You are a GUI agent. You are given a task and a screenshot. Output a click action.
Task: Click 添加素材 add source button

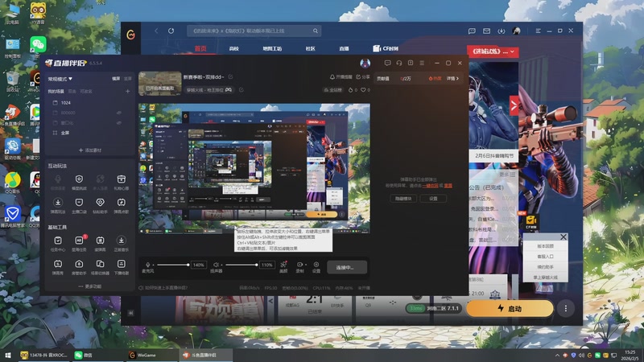click(90, 150)
